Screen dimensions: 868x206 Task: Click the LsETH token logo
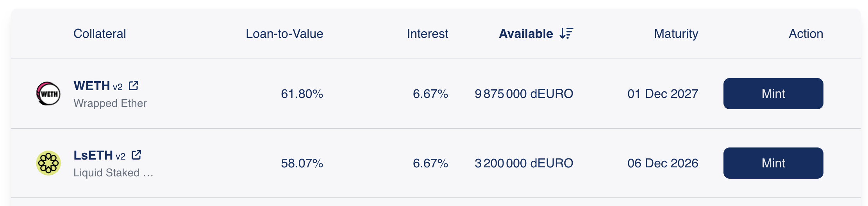click(x=48, y=163)
